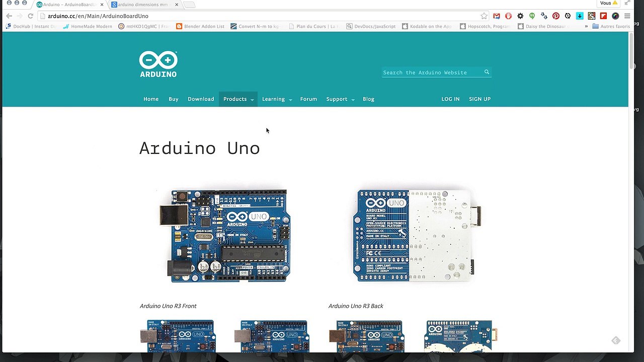The width and height of the screenshot is (644, 362).
Task: Expand the Support dropdown menu
Action: coord(340,99)
